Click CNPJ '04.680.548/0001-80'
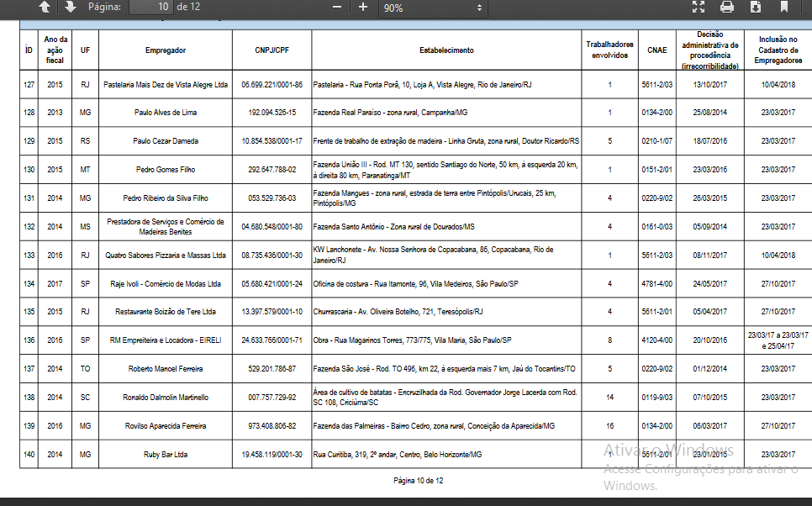This screenshot has height=506, width=812. pyautogui.click(x=272, y=226)
